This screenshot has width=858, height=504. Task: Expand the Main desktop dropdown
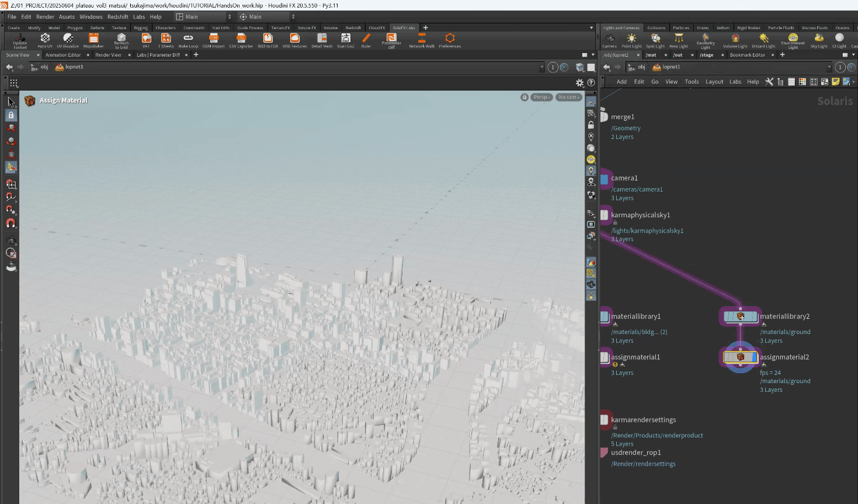[x=203, y=17]
